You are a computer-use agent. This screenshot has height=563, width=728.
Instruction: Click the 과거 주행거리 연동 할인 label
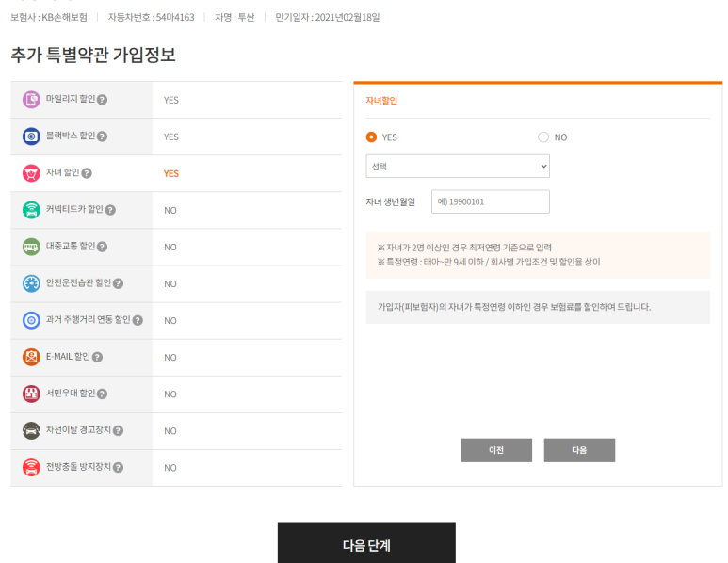(x=89, y=319)
